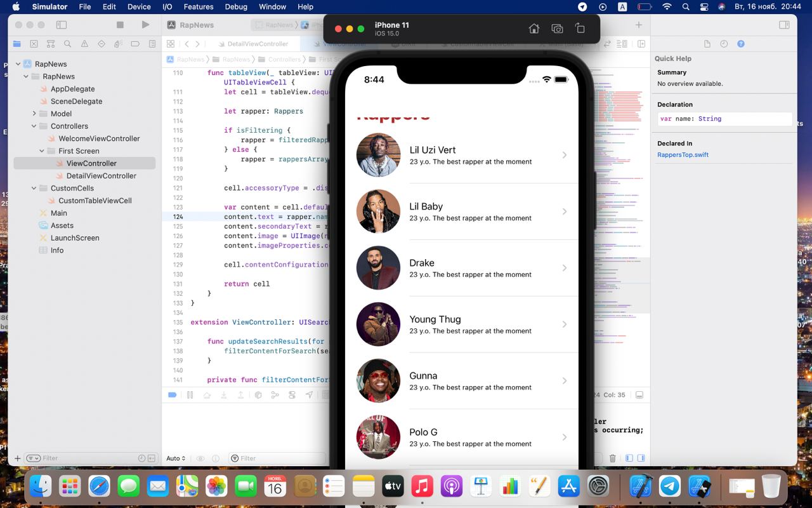Toggle the right inspector panel
The width and height of the screenshot is (812, 508).
point(785,25)
